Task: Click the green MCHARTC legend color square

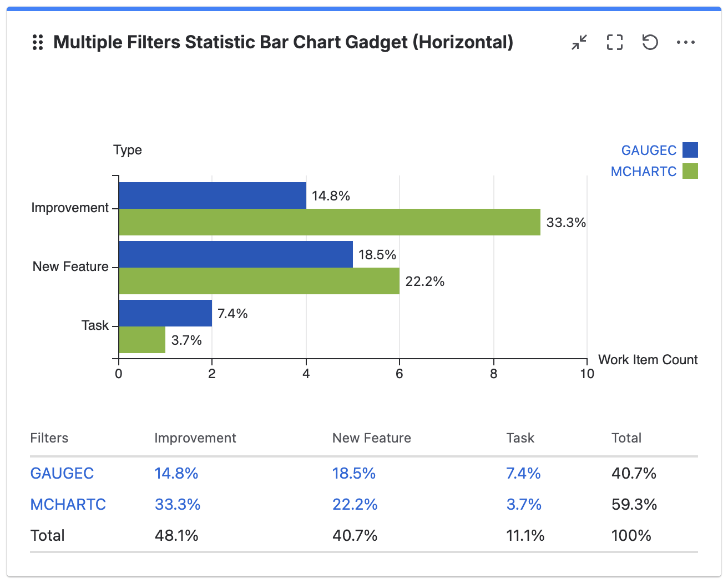Action: tap(690, 171)
